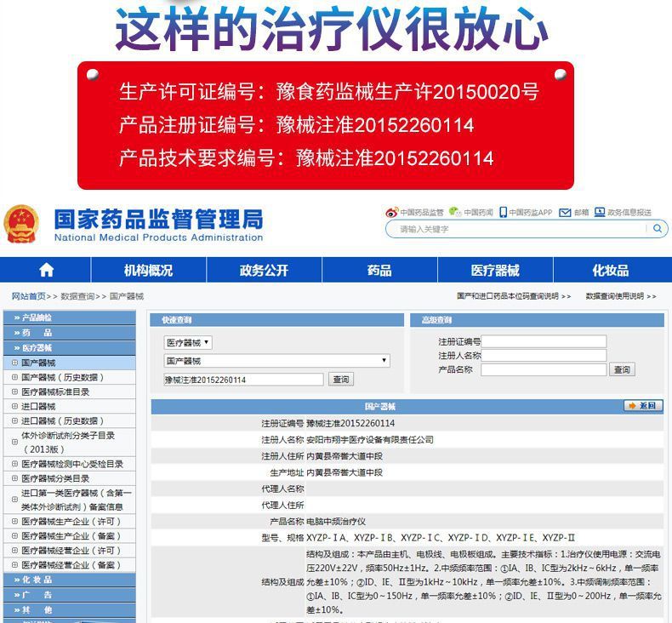Screen dimensions: 672x623
Task: Select the 其他 sidebar section
Action: pos(70,609)
